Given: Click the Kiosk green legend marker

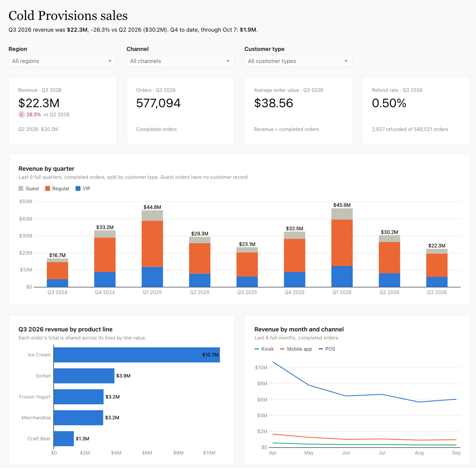Looking at the screenshot, I should 257,349.
